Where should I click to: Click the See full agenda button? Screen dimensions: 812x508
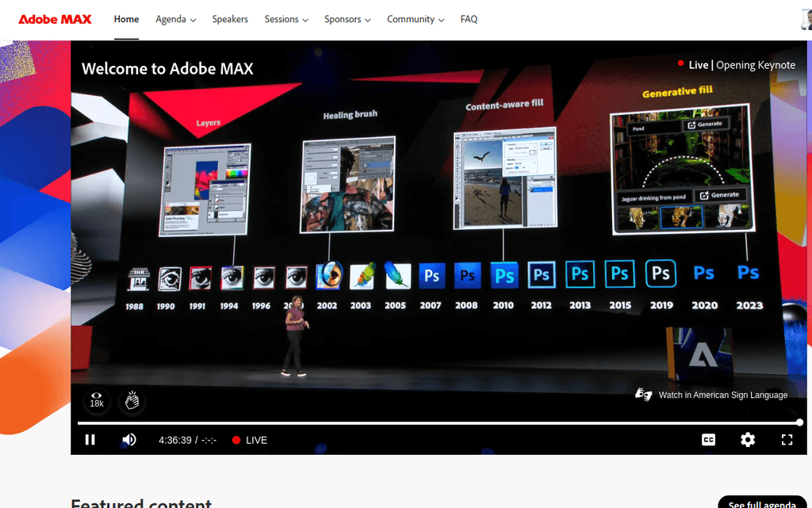[x=762, y=502]
